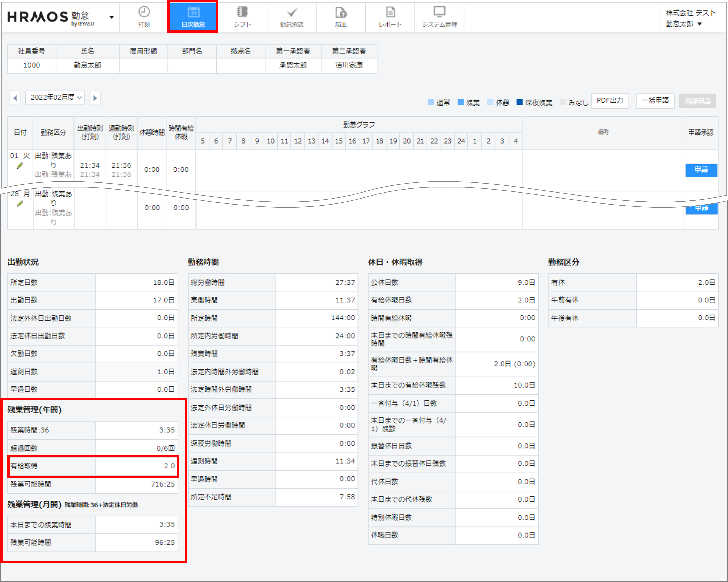The height and width of the screenshot is (582, 728).
Task: Click the 通常 legend color swatch
Action: pyautogui.click(x=431, y=102)
